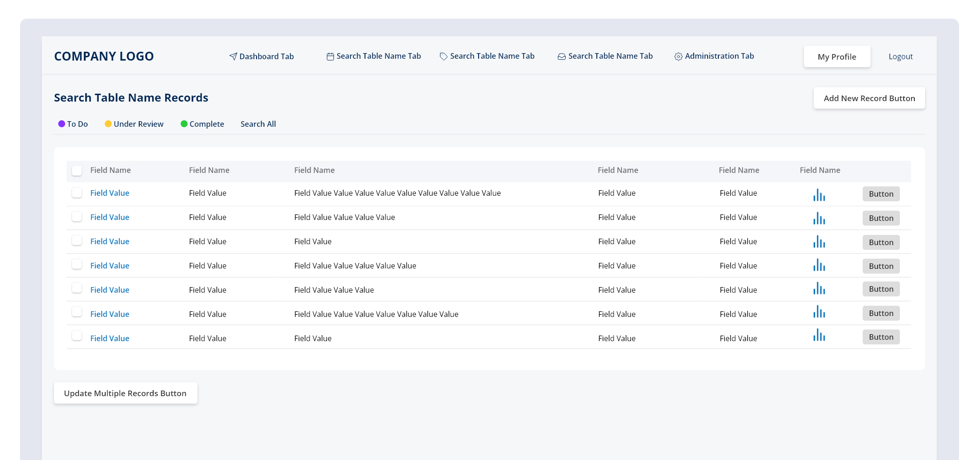Open the bar chart icon in the last table row
The image size is (980, 460).
[x=819, y=335]
